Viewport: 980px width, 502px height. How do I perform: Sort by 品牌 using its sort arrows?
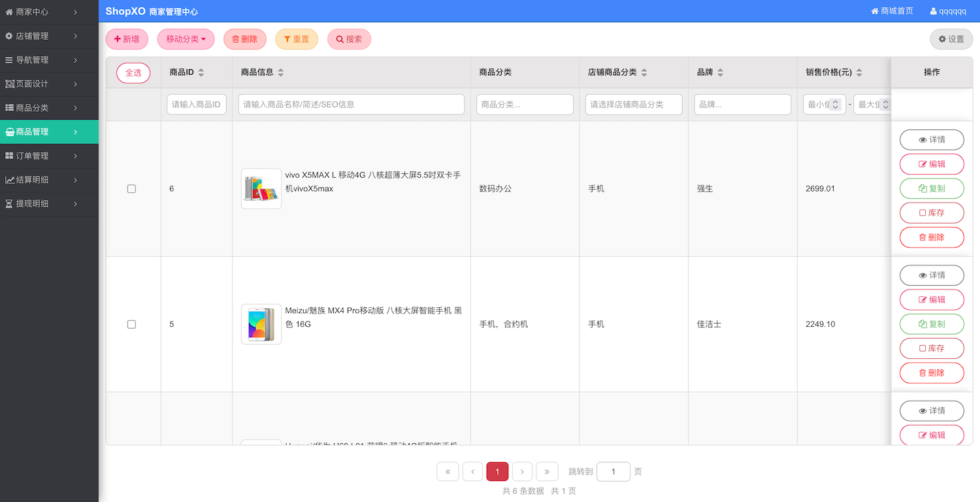click(x=720, y=73)
